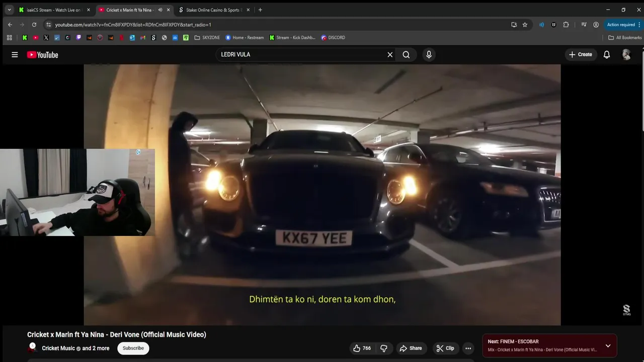Open the Outlook bookmark icon
The height and width of the screenshot is (362, 644).
point(132,38)
